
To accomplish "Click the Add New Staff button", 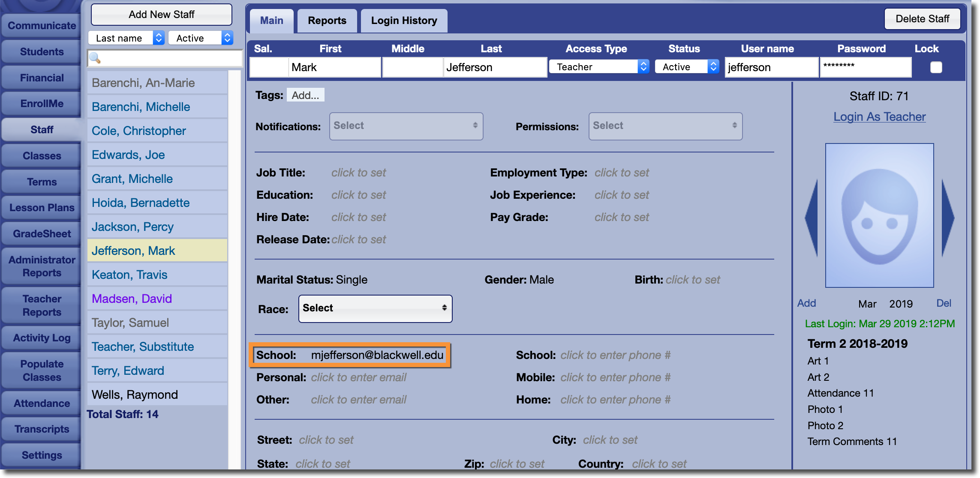I will [162, 15].
